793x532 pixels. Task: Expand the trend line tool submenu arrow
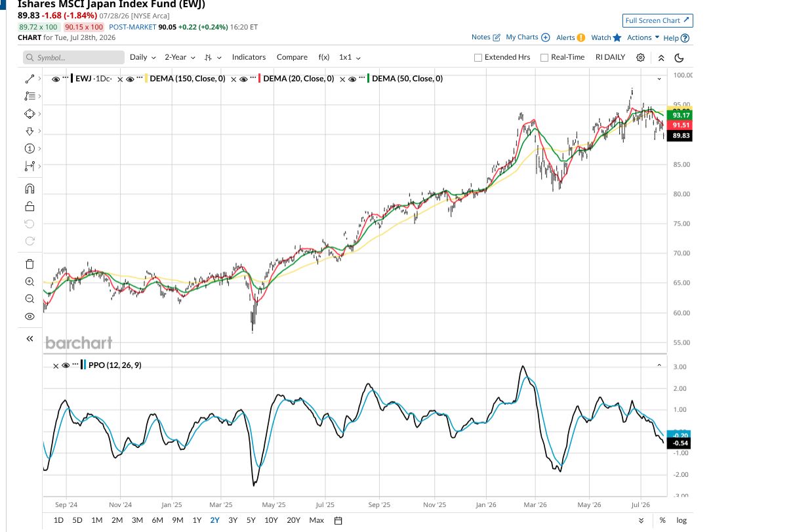point(39,79)
